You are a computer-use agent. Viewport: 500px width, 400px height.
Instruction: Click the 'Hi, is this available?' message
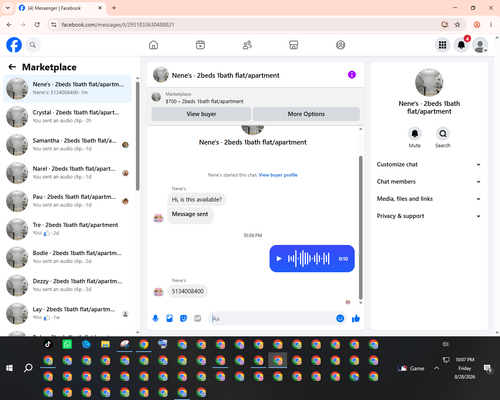tap(196, 200)
